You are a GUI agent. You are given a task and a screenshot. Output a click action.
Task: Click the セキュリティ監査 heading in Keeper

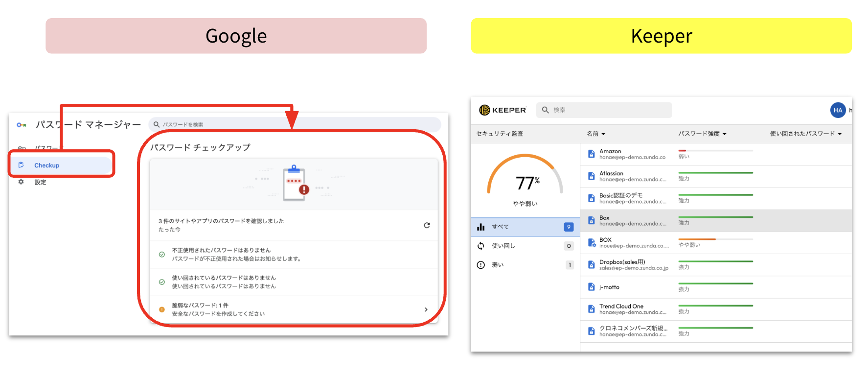[500, 134]
